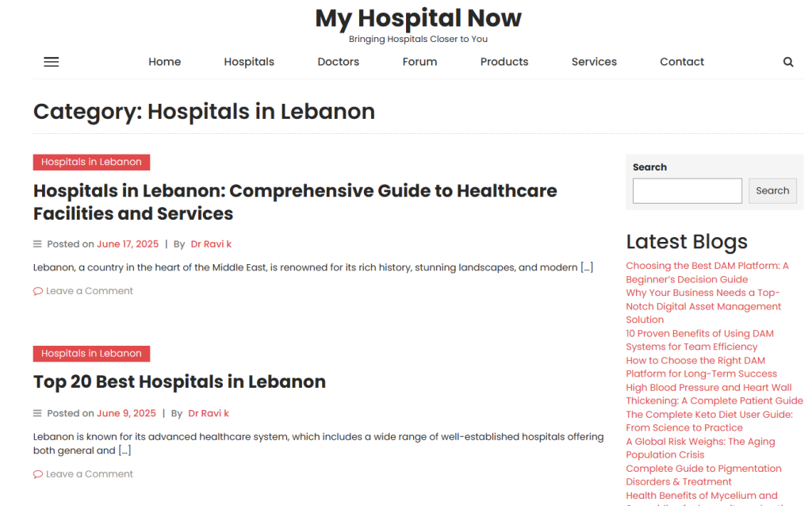This screenshot has width=812, height=506.
Task: Click the first red Hospitals in Lebanon tag
Action: (x=92, y=162)
